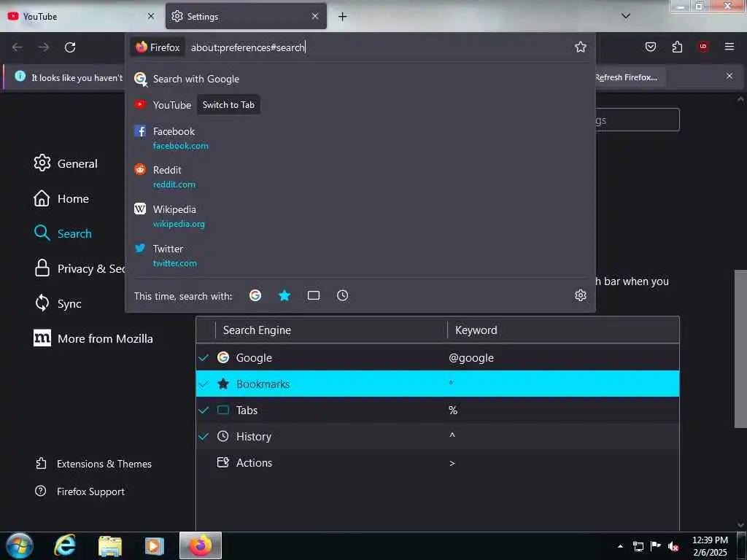The height and width of the screenshot is (560, 747).
Task: Select the Settings tab
Action: [x=246, y=17]
